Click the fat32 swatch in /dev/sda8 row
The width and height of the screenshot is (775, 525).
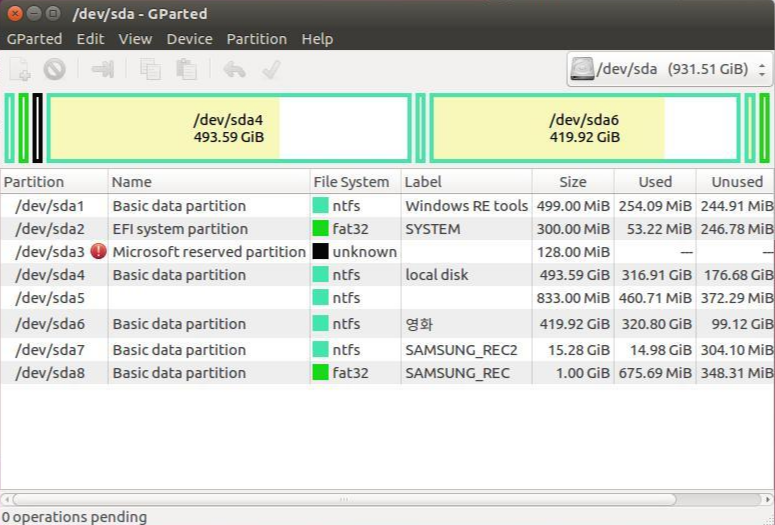(x=320, y=372)
